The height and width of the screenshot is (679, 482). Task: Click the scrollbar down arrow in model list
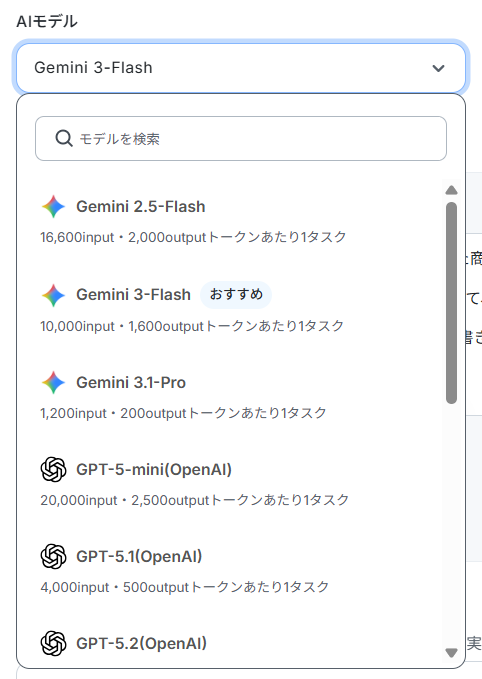point(451,653)
